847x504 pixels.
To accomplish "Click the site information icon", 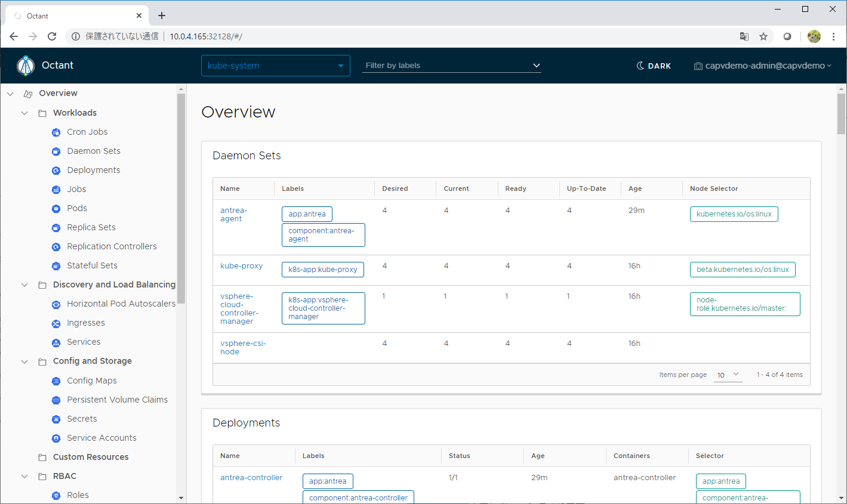I will [76, 36].
